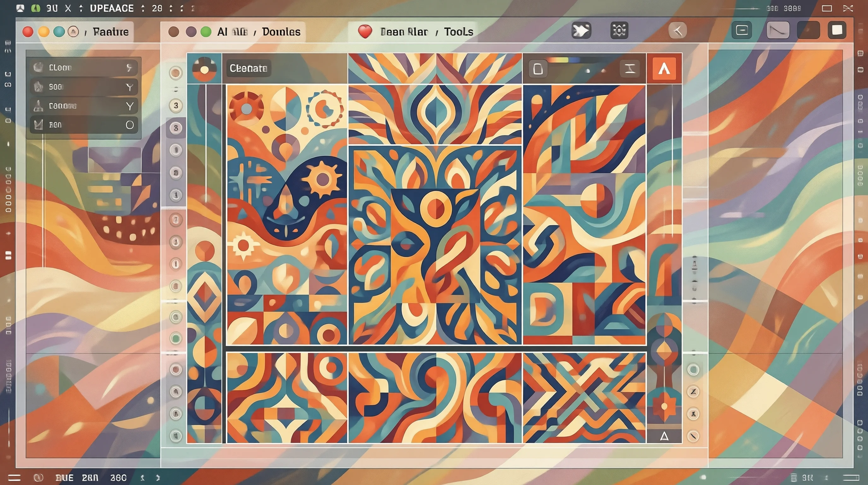The image size is (868, 485).
Task: Click the curve line tool icon at top right
Action: coord(778,30)
